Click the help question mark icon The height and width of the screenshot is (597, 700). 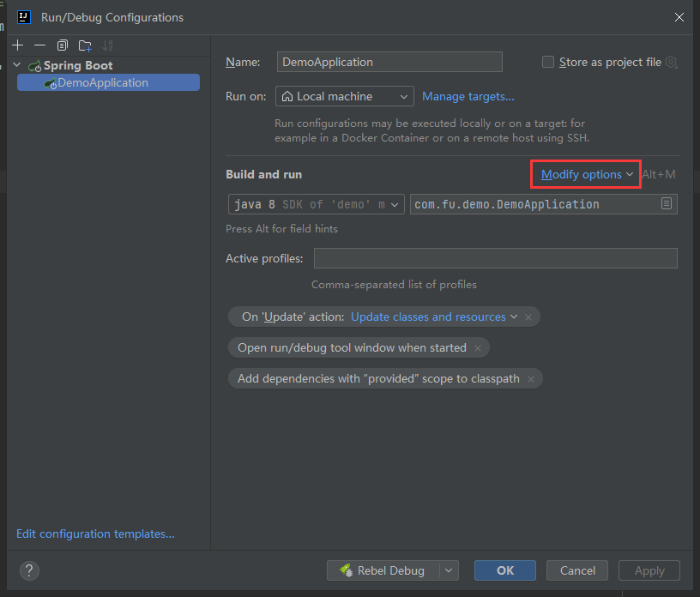tap(28, 570)
